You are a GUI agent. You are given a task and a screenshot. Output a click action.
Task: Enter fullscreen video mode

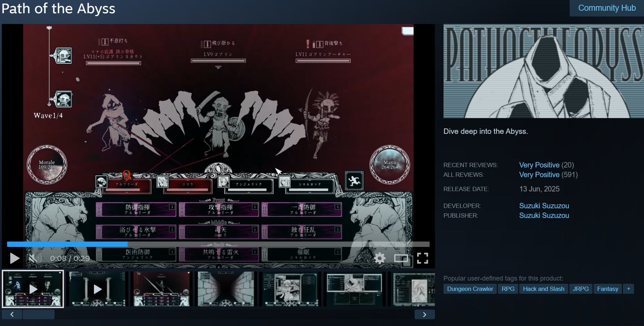click(x=422, y=258)
